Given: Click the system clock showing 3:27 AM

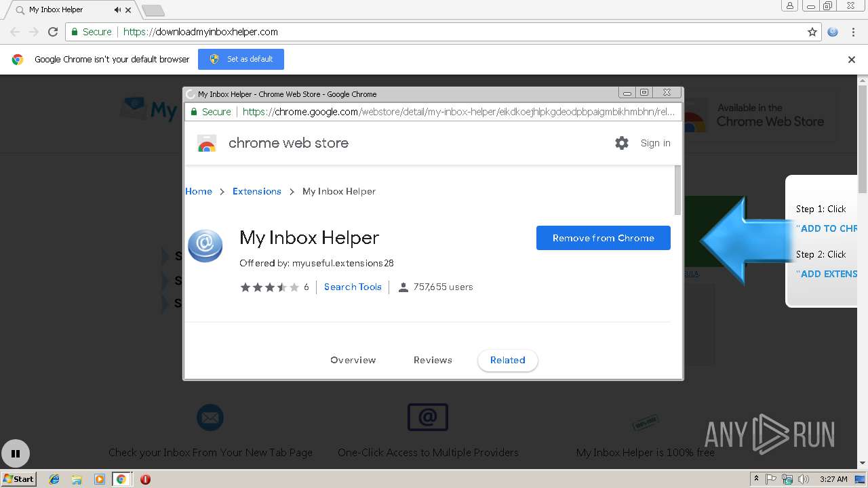Looking at the screenshot, I should (x=833, y=479).
